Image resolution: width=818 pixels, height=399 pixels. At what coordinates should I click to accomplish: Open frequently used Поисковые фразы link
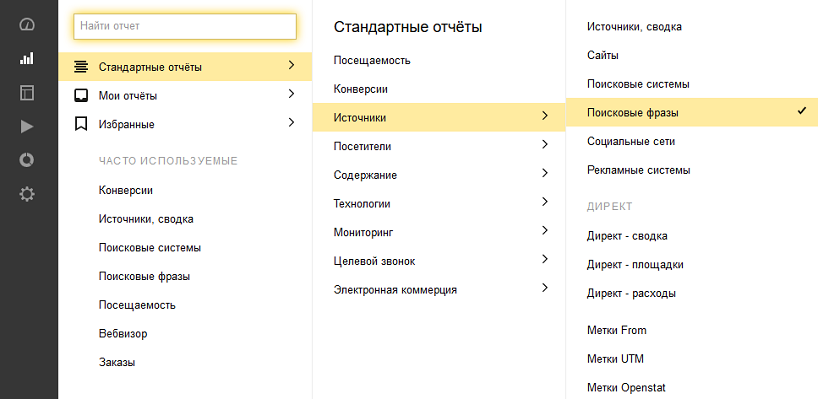[144, 276]
